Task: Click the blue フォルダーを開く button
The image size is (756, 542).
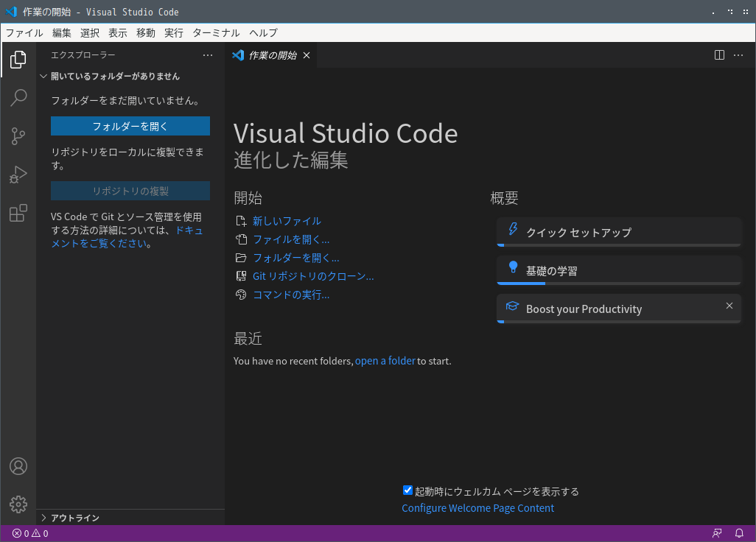Action: [x=130, y=126]
